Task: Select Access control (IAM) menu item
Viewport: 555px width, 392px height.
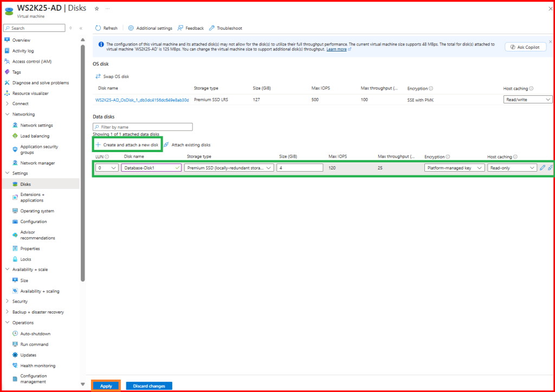Action: (32, 61)
